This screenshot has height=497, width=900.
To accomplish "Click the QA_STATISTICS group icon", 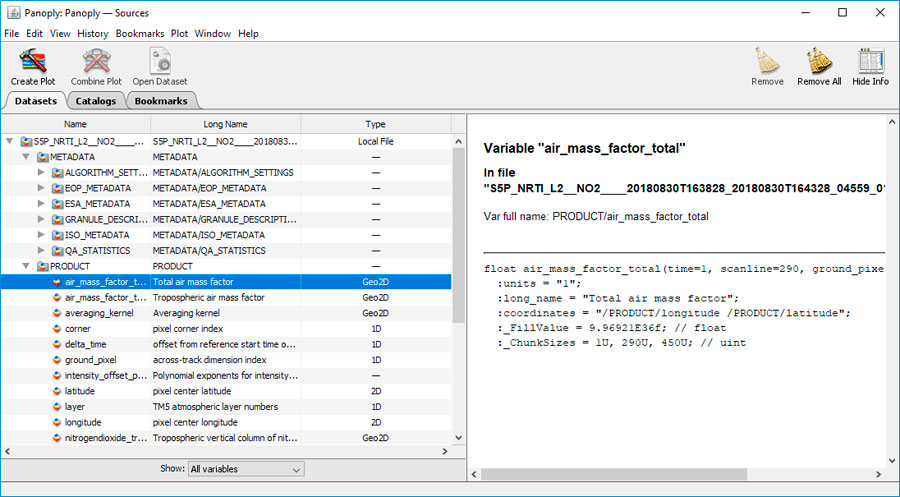I will [x=57, y=250].
